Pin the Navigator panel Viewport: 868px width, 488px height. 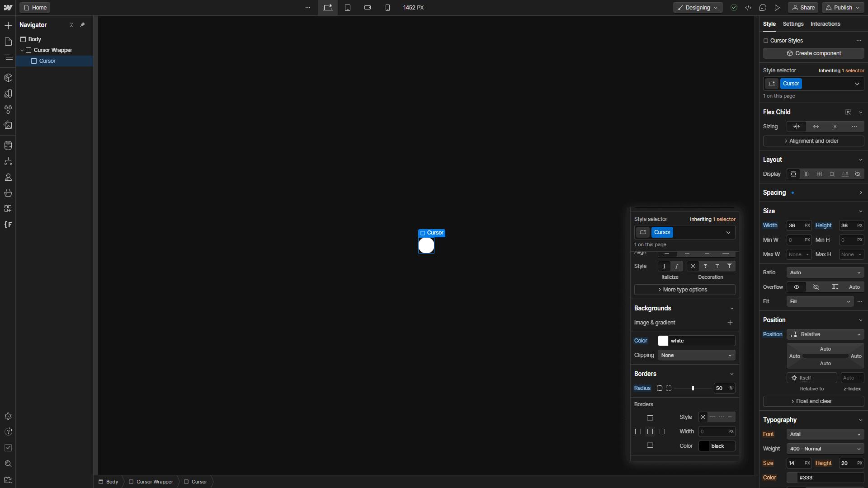tap(82, 25)
